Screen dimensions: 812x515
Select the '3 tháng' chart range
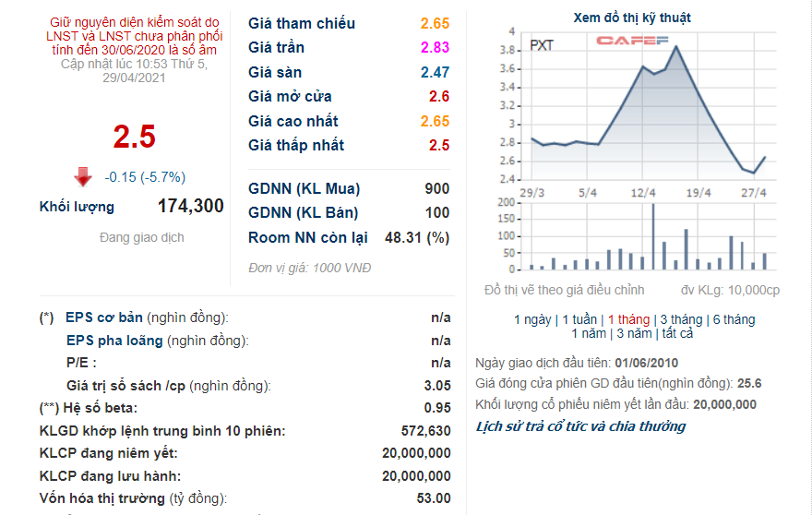pos(681,319)
